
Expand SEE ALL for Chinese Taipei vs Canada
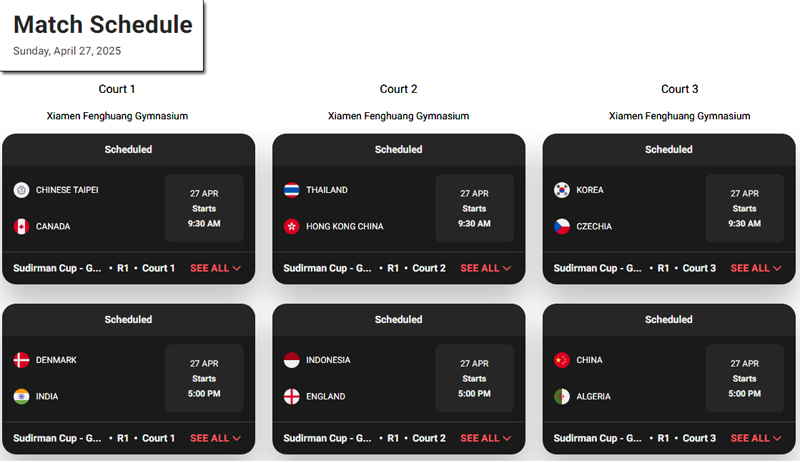coord(215,268)
